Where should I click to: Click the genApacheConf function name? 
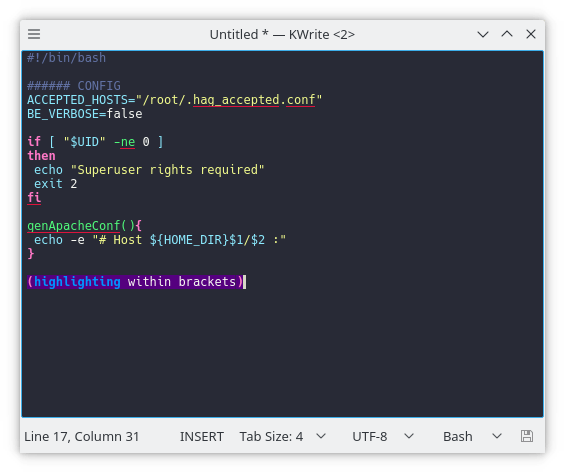(74, 226)
